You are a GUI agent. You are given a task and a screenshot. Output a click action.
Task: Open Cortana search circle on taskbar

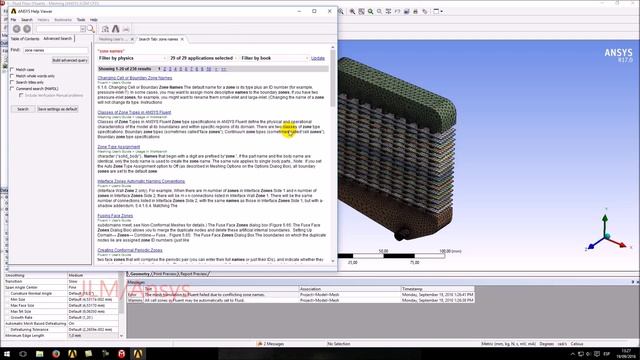[23, 354]
